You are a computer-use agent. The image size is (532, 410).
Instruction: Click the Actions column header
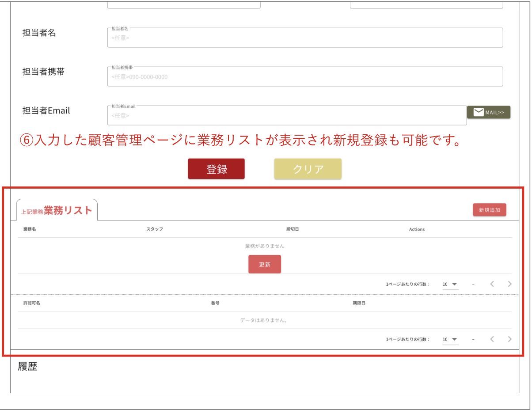(417, 229)
